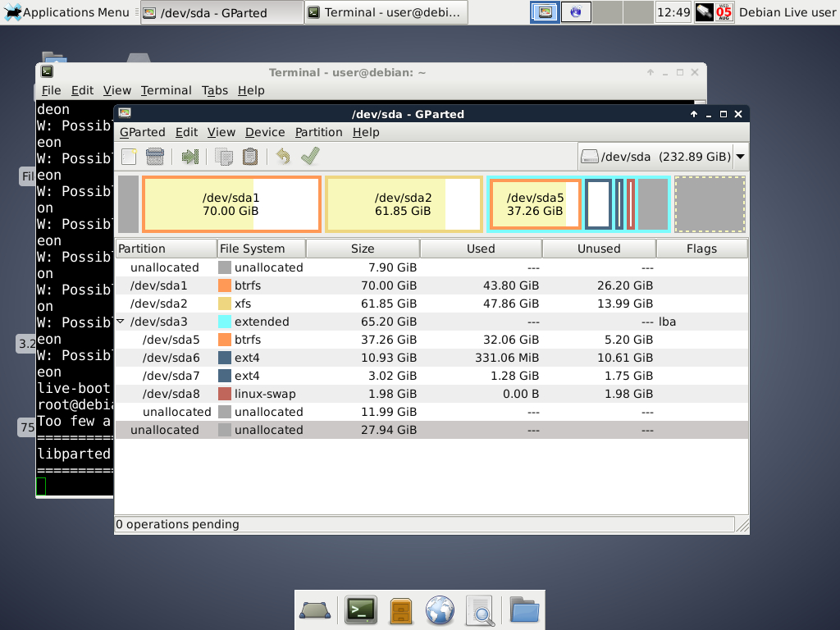840x630 pixels.
Task: Open the Terminal menu in Terminal window
Action: pyautogui.click(x=166, y=90)
